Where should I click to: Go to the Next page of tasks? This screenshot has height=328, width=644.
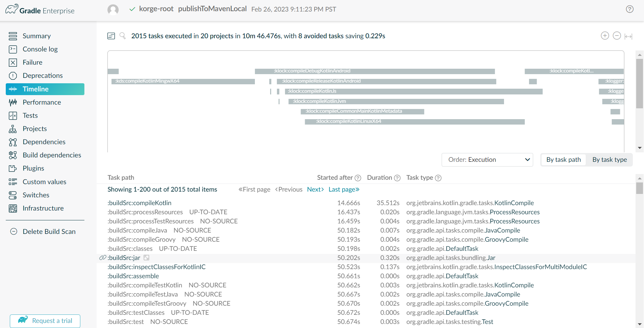click(x=315, y=189)
